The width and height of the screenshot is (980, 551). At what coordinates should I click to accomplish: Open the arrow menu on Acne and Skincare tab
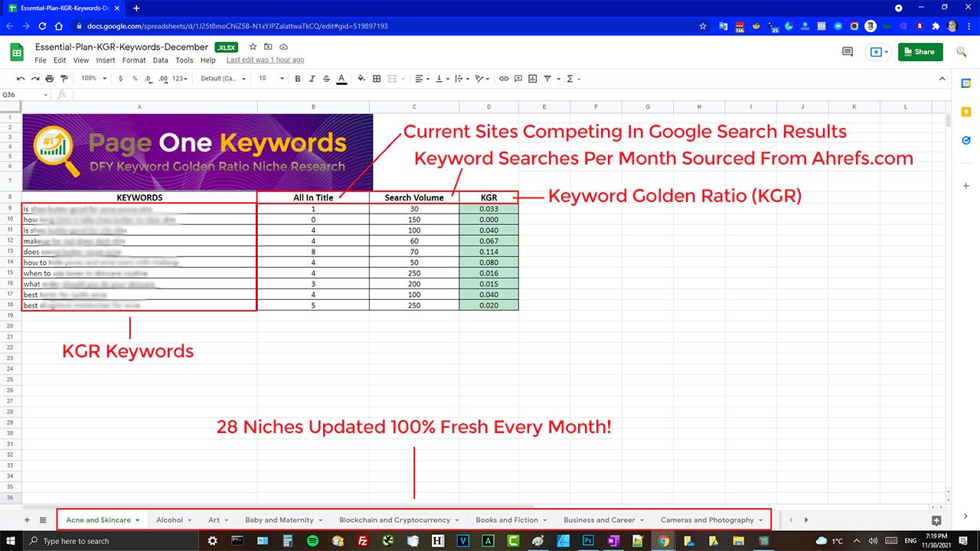tap(138, 520)
